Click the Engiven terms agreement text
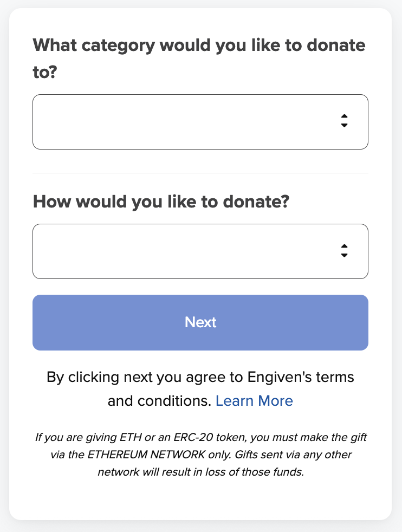Screen dimensions: 402x532 [200, 377]
